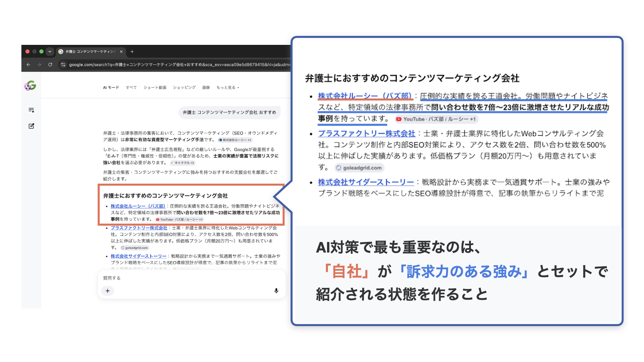Open プラスファクトリー株式会社 link in enlarged callout

[x=367, y=133]
